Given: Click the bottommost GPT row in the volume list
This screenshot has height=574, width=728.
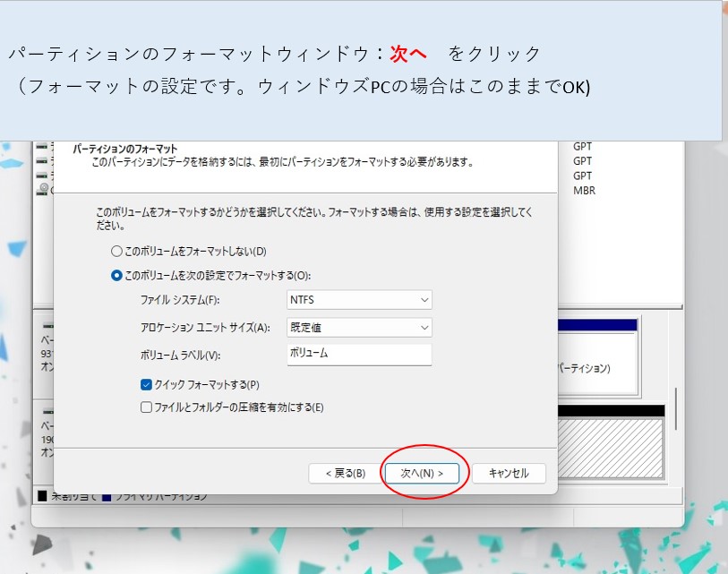Looking at the screenshot, I should [582, 176].
